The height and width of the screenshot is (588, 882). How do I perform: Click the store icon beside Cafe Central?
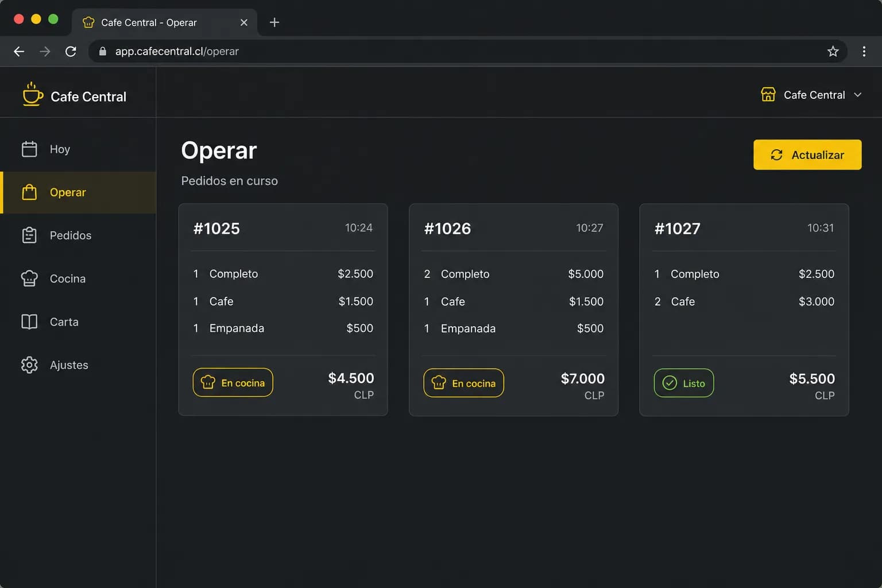pos(768,95)
